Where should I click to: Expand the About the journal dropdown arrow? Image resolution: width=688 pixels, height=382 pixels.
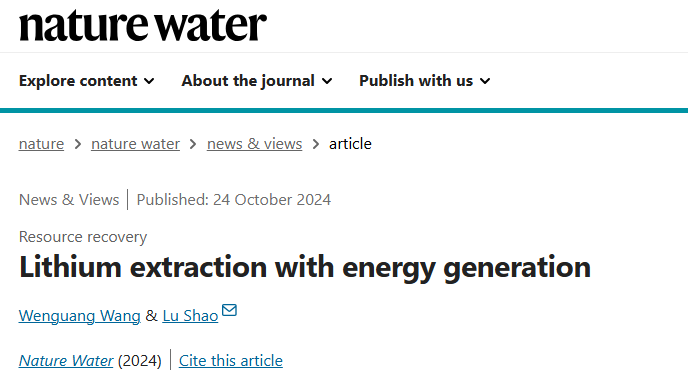(x=327, y=81)
